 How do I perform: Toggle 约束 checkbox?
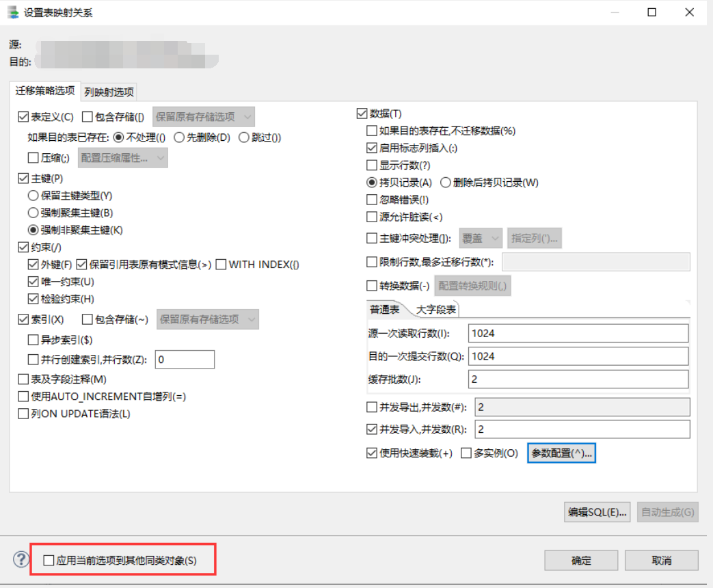coord(23,248)
